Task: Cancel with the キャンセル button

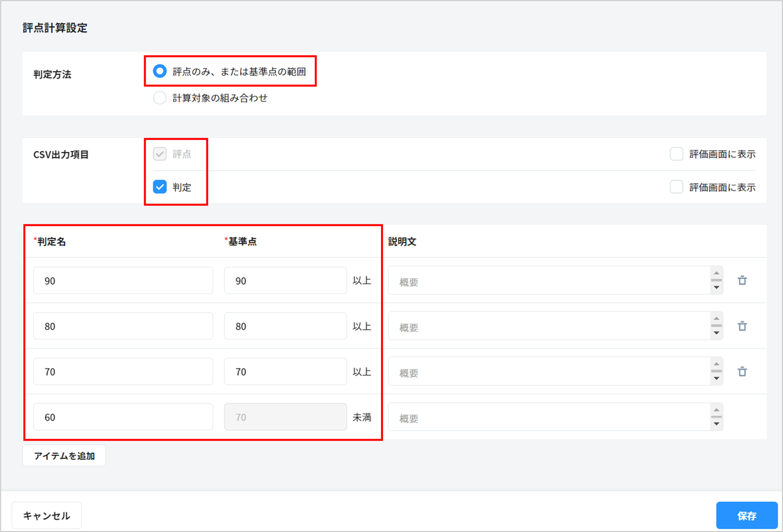Action: coord(47,516)
